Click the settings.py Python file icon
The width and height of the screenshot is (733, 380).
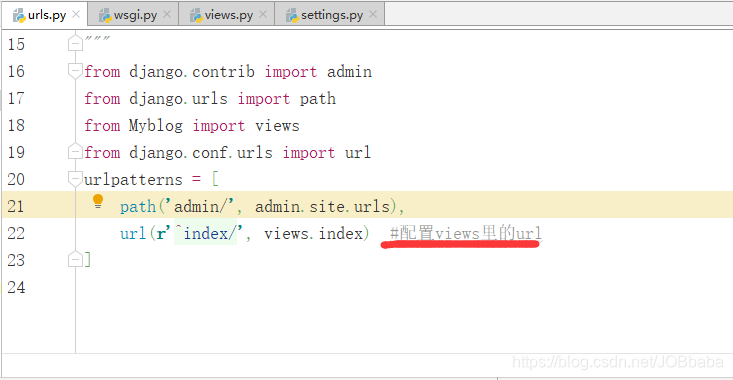[x=292, y=15]
